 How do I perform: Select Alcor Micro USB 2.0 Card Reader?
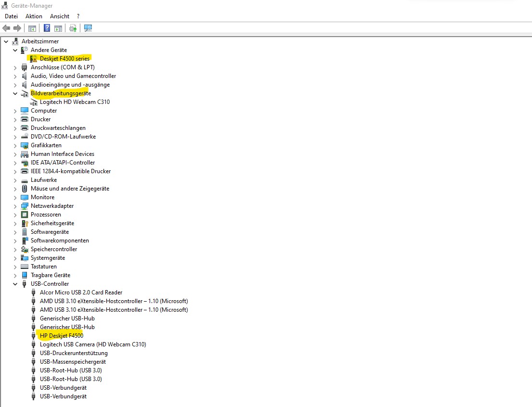(x=81, y=293)
